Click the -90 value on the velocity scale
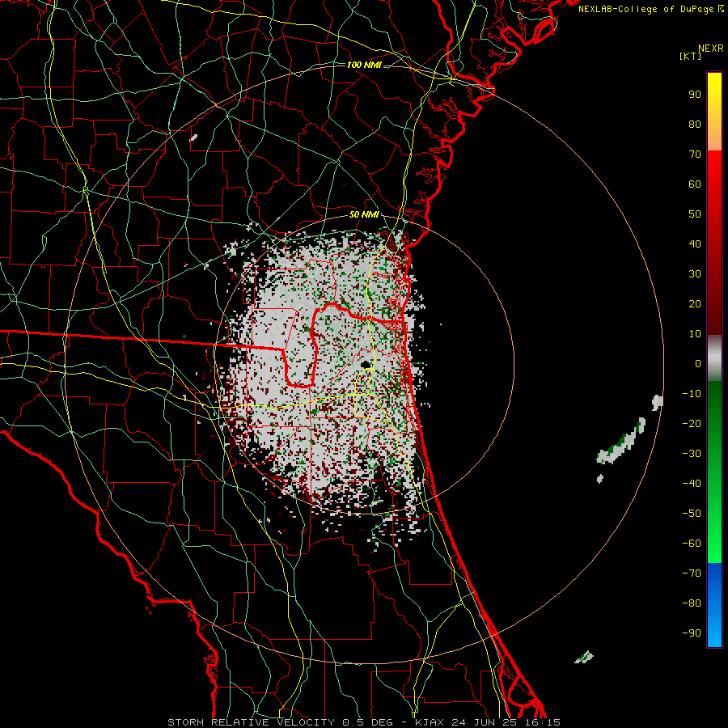This screenshot has height=728, width=728. pos(692,633)
